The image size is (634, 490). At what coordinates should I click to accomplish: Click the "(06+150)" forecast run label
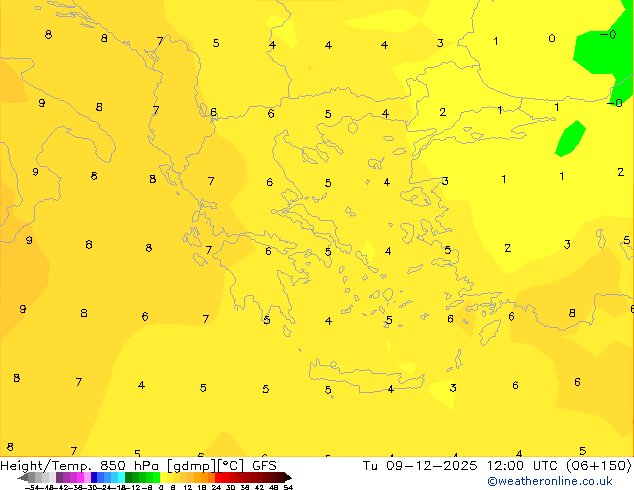pos(600,466)
